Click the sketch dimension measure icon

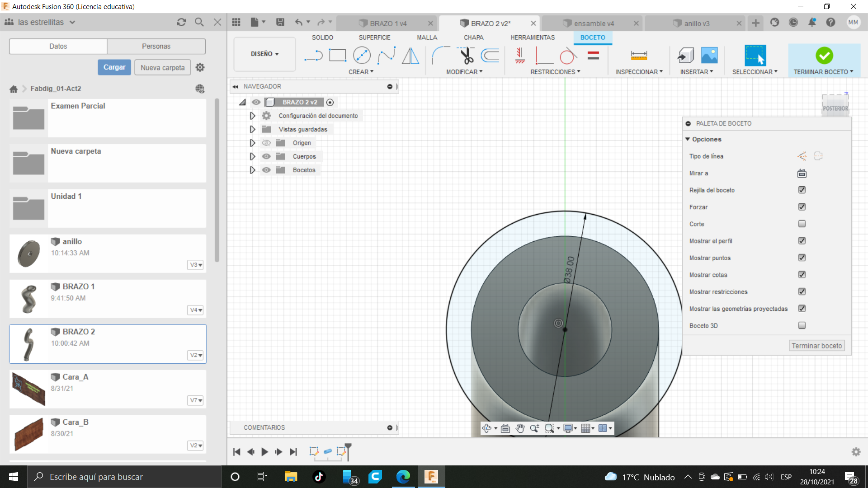(x=639, y=56)
